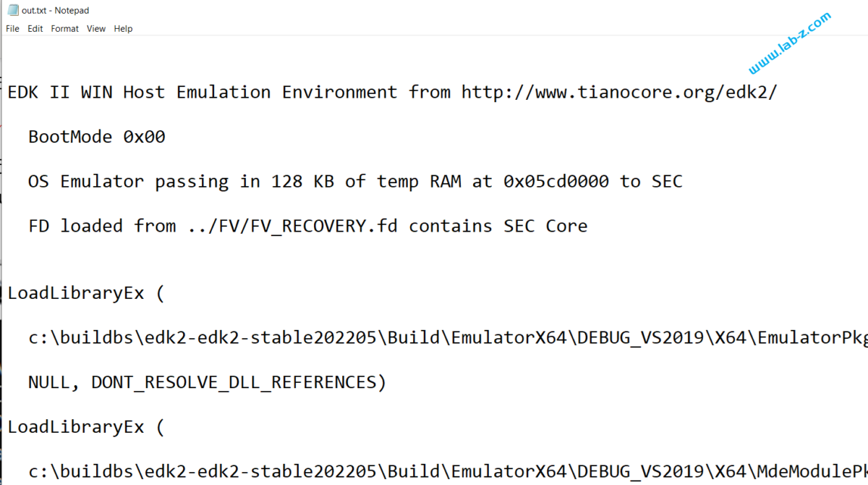Open the File menu
Screen dimensions: 868x485
[x=12, y=28]
